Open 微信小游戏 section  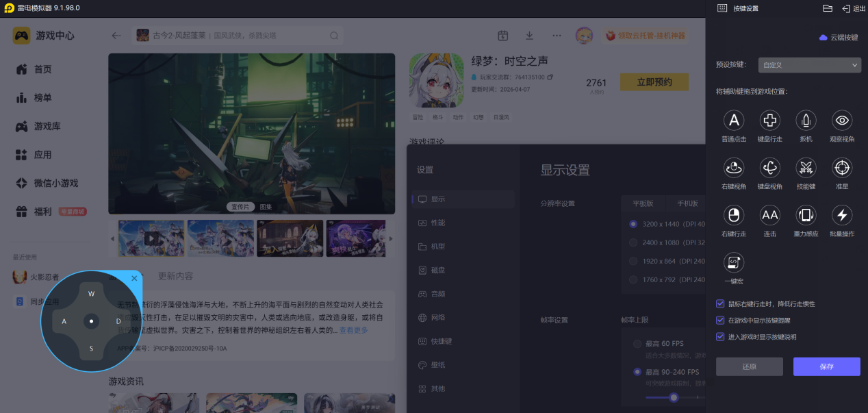pyautogui.click(x=48, y=183)
